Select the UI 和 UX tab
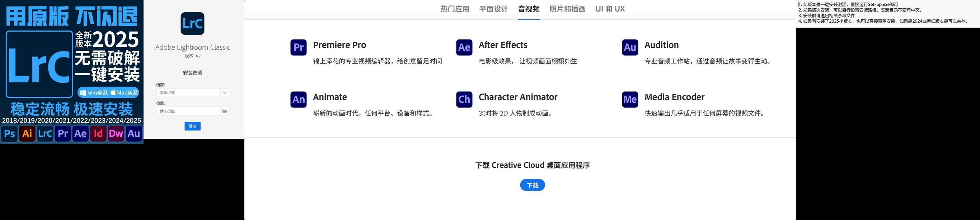Screen dimensions: 980x220 pyautogui.click(x=610, y=9)
